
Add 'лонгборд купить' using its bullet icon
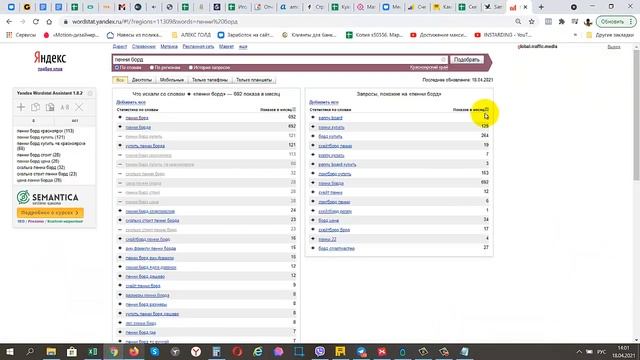click(313, 173)
